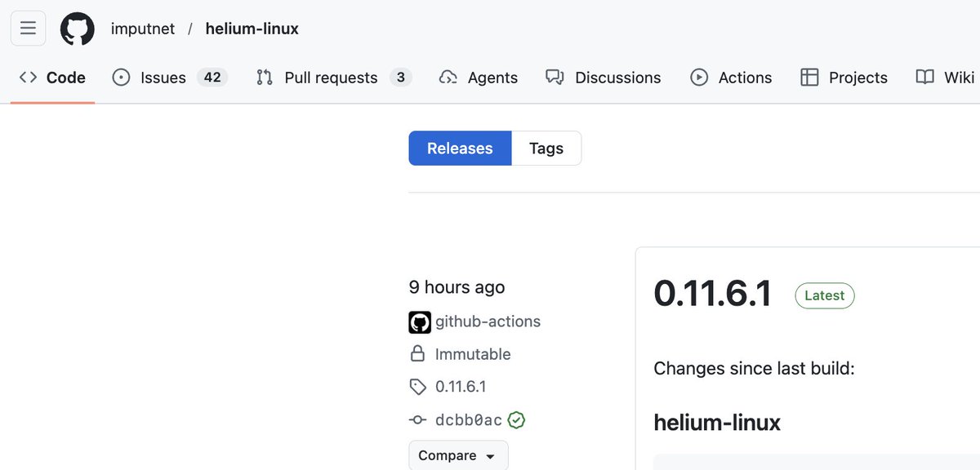Click the 9 hours ago timestamp
Screen dimensions: 980x470
(457, 287)
